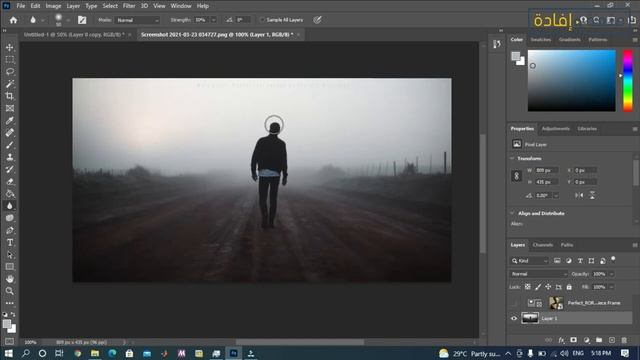Open the Strength slider dropdown
Image resolution: width=640 pixels, height=360 pixels.
click(x=213, y=20)
